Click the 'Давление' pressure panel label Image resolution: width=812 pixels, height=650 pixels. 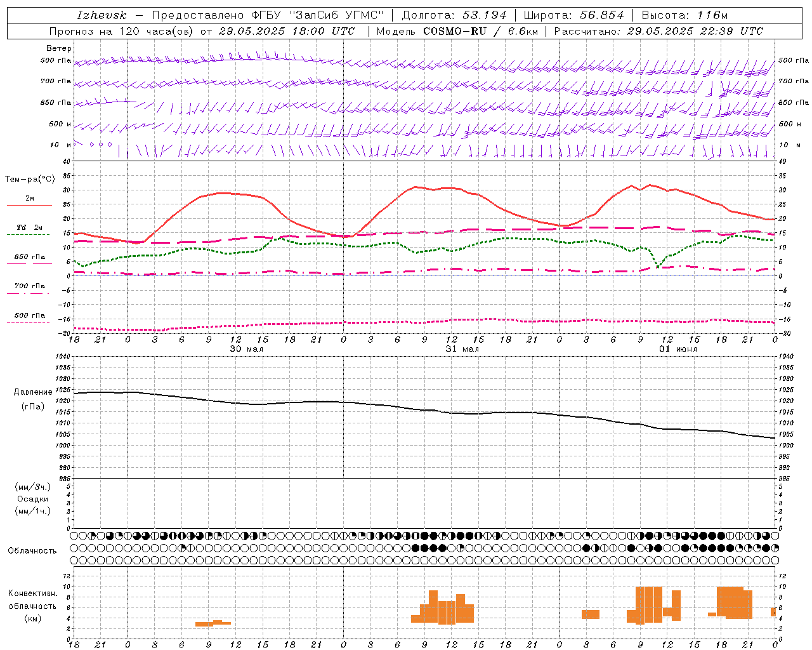tap(33, 392)
